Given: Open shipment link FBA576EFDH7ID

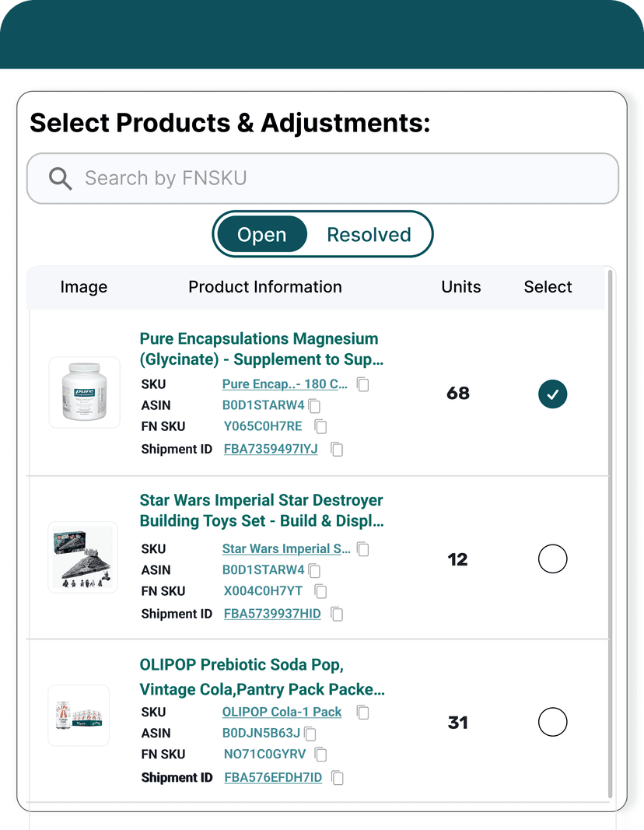Looking at the screenshot, I should (273, 777).
